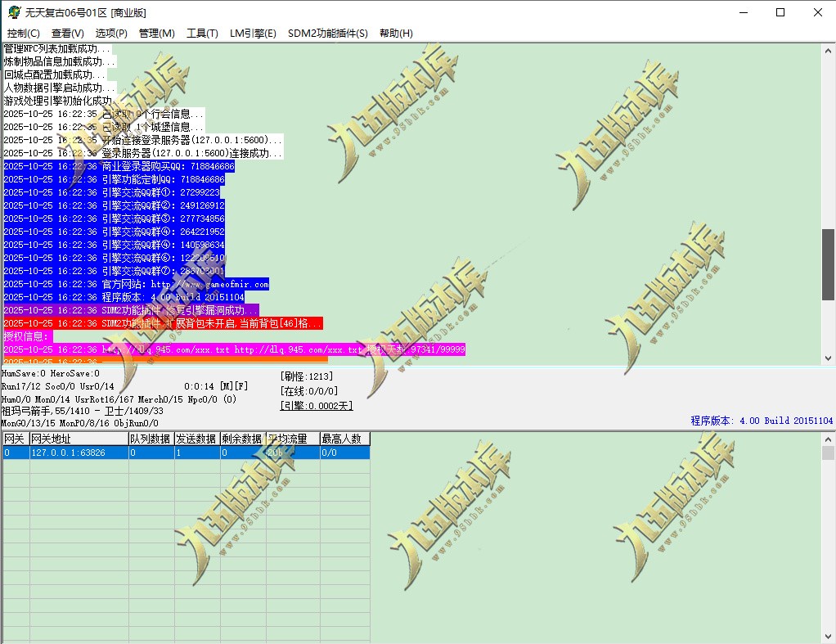This screenshot has height=644, width=836.
Task: Click the 程序版本: 4.00 Build 20151104 label
Action: tap(762, 421)
